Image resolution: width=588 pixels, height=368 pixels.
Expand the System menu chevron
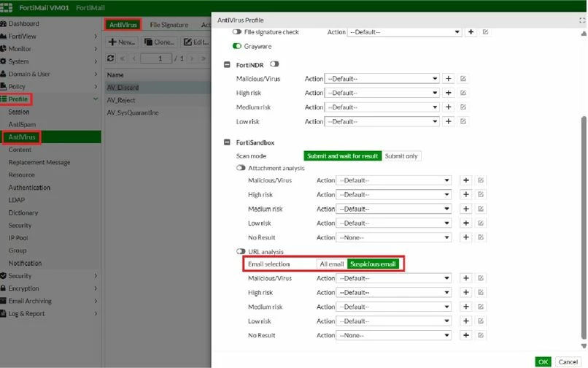click(96, 61)
